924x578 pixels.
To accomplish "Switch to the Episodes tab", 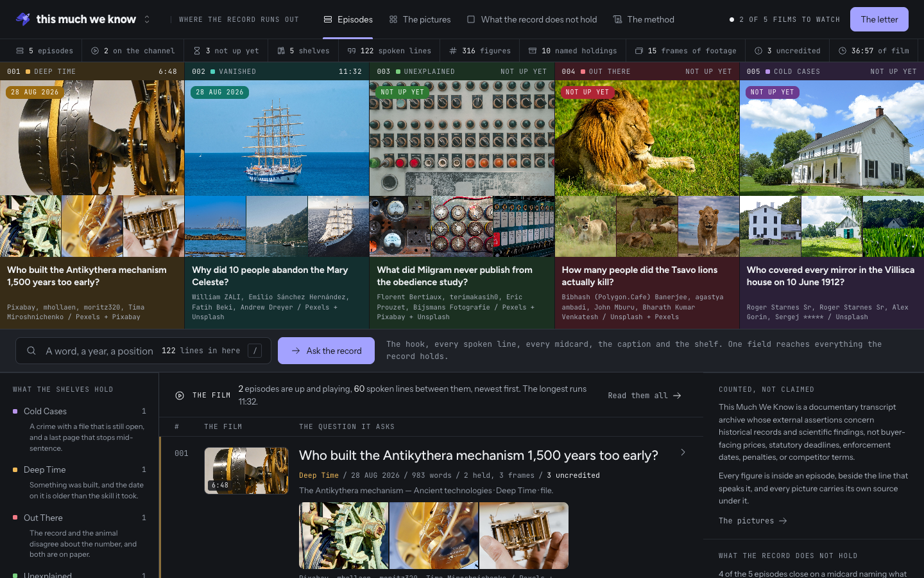I will click(x=348, y=19).
